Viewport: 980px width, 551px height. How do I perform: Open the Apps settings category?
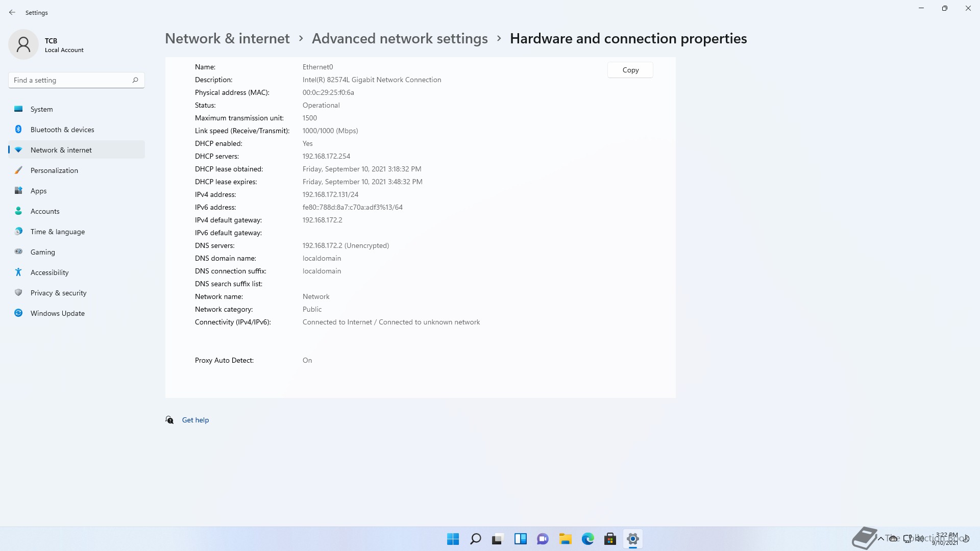click(38, 191)
